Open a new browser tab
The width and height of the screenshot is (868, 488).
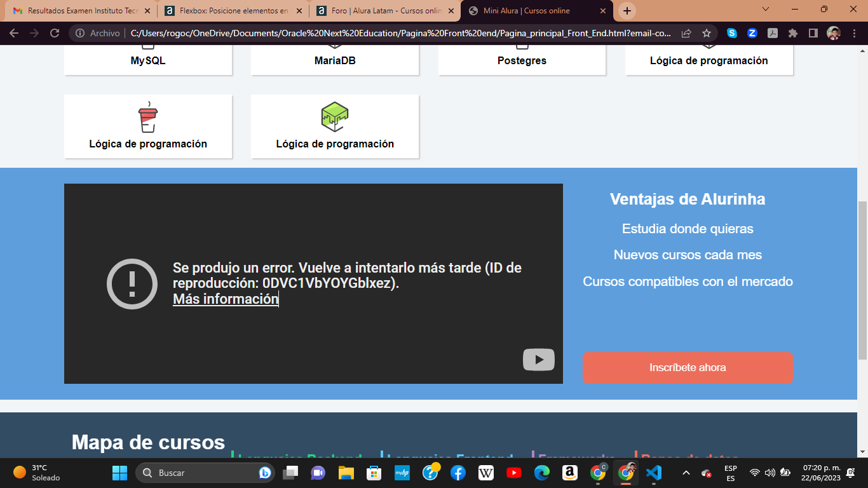pos(627,11)
